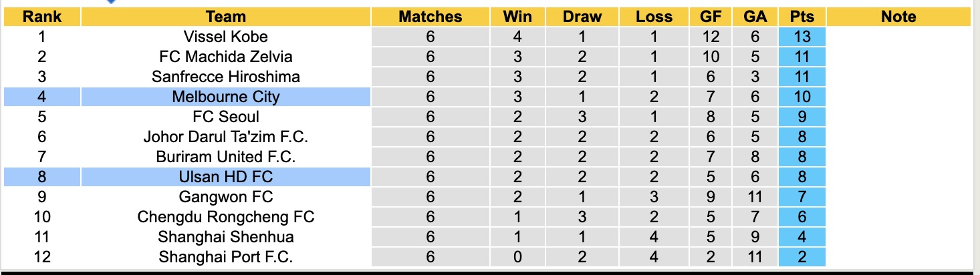Click the Matches column header
Image resolution: width=980 pixels, height=275 pixels.
coord(430,17)
